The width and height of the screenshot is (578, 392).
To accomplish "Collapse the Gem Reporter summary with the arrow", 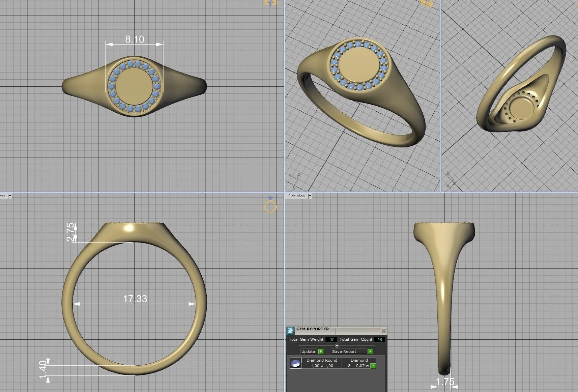I will 337,345.
